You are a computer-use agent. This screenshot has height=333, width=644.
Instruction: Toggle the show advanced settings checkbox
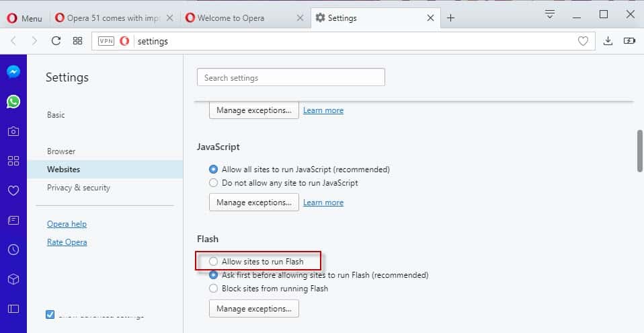click(x=50, y=315)
